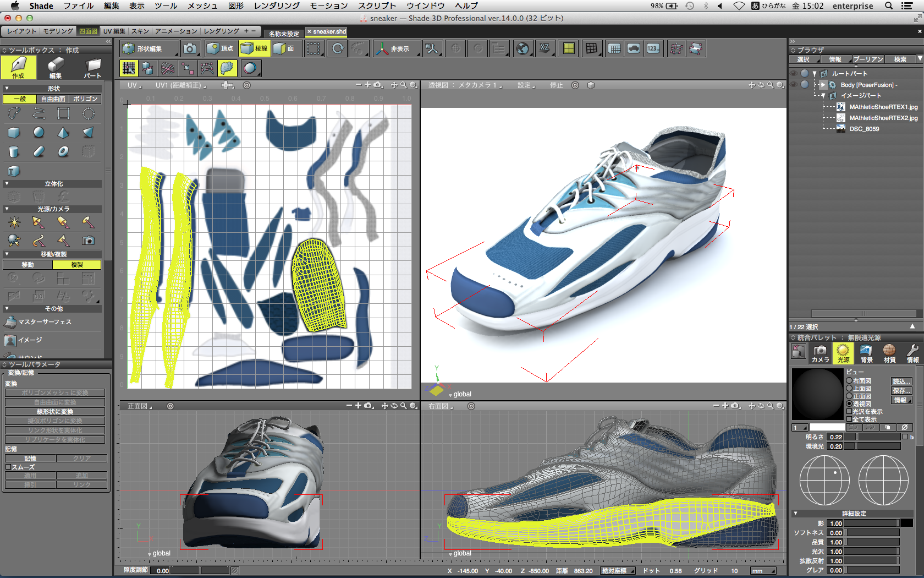Toggle visibility eye for Body [PoserFusion]

(x=794, y=85)
